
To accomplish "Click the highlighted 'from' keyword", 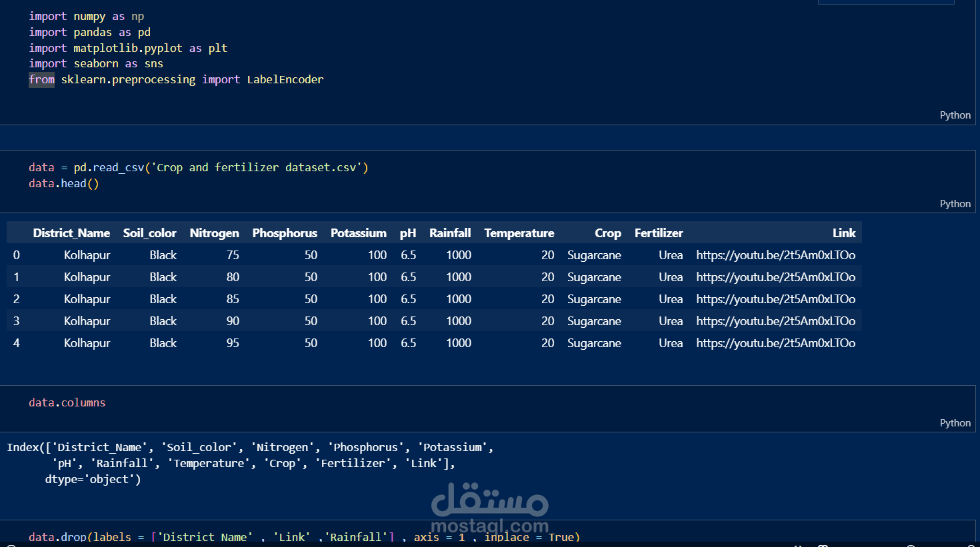I will (41, 79).
